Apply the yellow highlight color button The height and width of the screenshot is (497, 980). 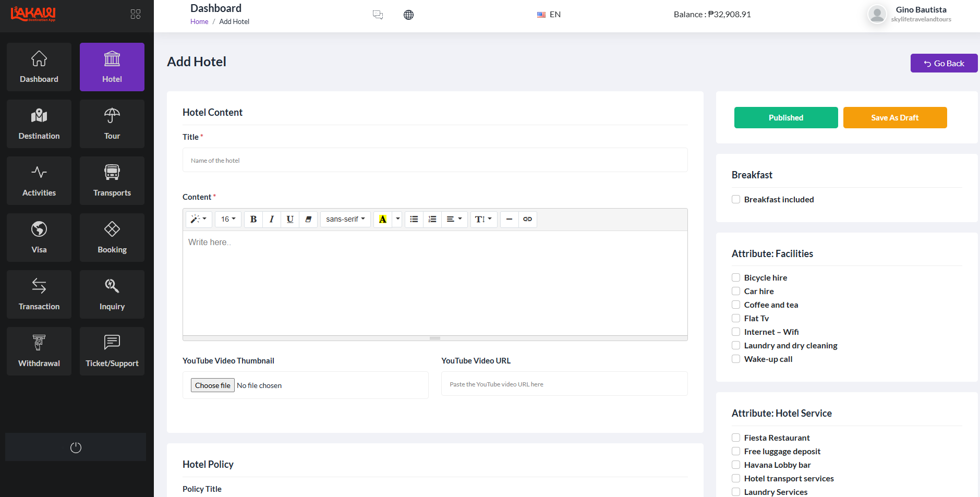(x=383, y=219)
